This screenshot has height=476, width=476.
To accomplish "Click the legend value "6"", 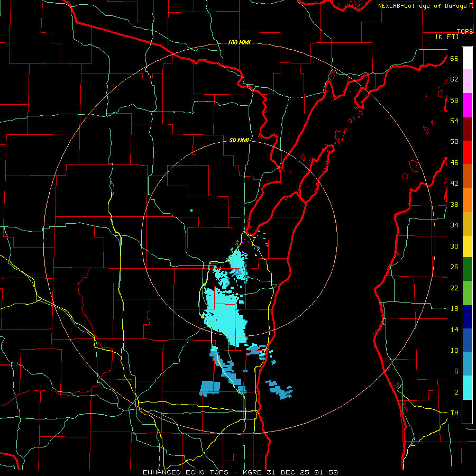I will coord(456,371).
